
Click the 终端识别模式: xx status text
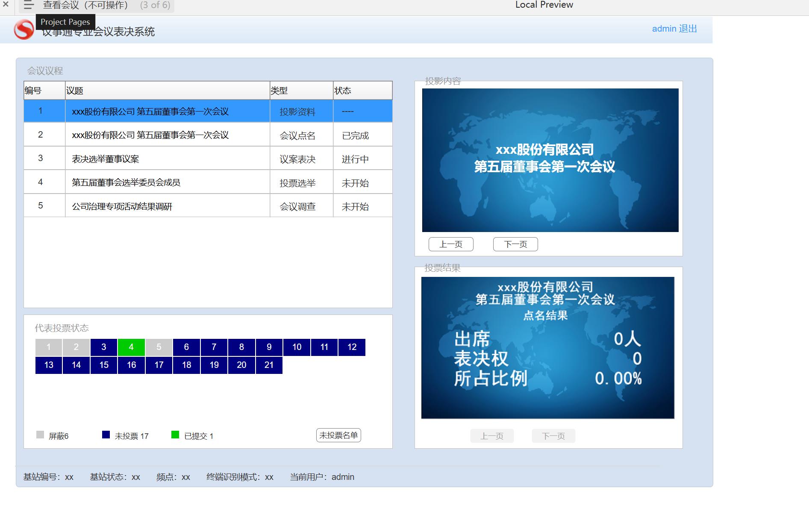pyautogui.click(x=240, y=477)
